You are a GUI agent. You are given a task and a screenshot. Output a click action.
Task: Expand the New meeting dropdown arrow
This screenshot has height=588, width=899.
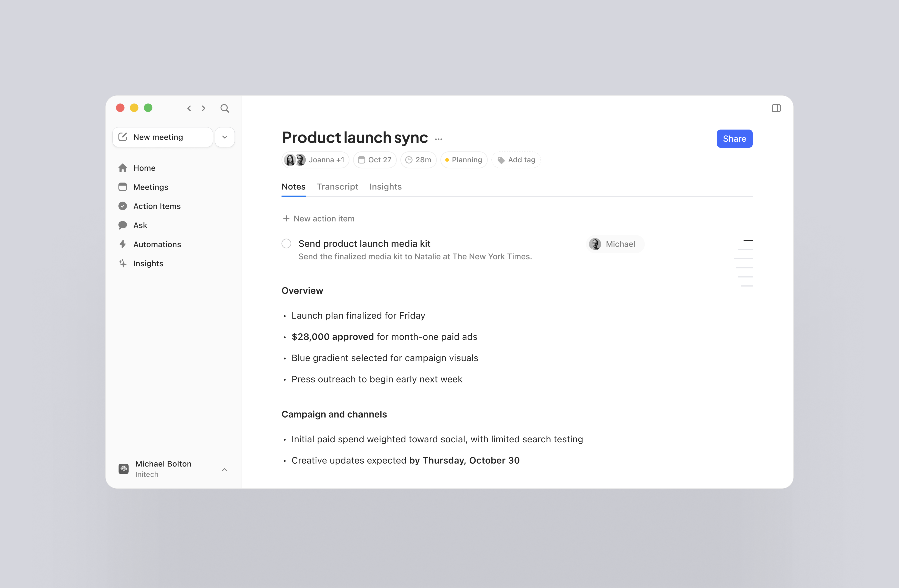tap(225, 137)
